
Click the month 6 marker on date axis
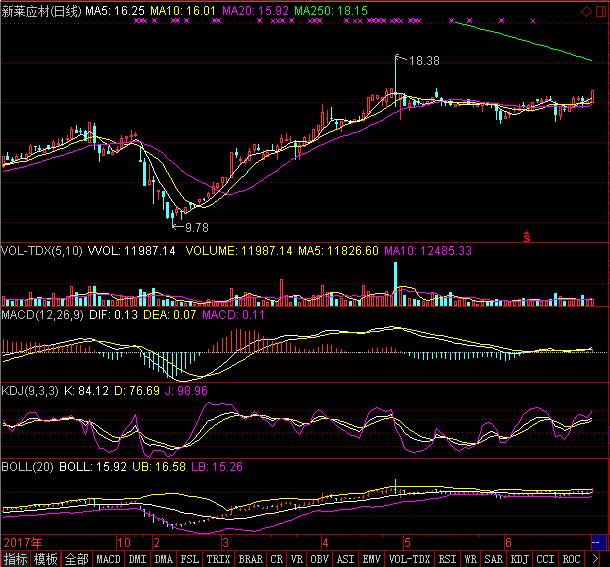pyautogui.click(x=508, y=542)
